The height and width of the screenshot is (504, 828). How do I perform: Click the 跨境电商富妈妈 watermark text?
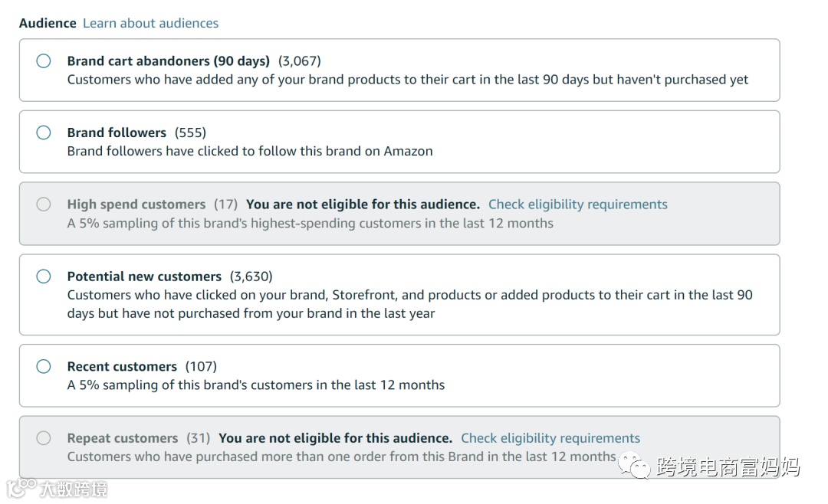tap(728, 466)
